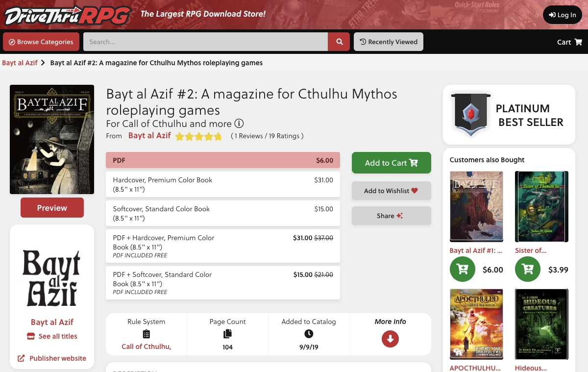Screen dimensions: 588x372
Task: Go to Bayt al Azif breadcrumb
Action: (20, 63)
